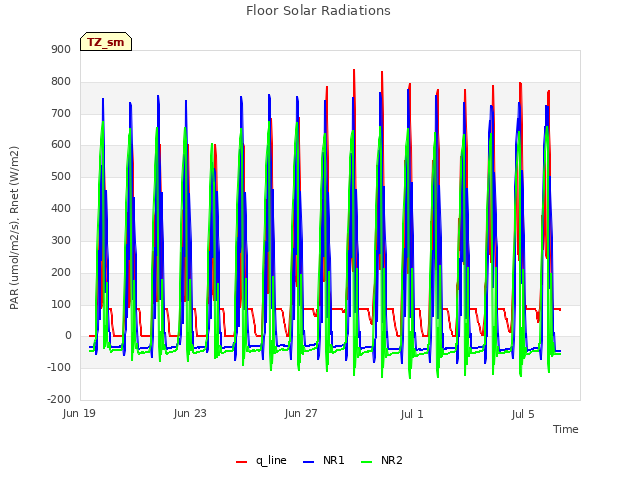Click the Jun 23 x-axis label

click(190, 413)
